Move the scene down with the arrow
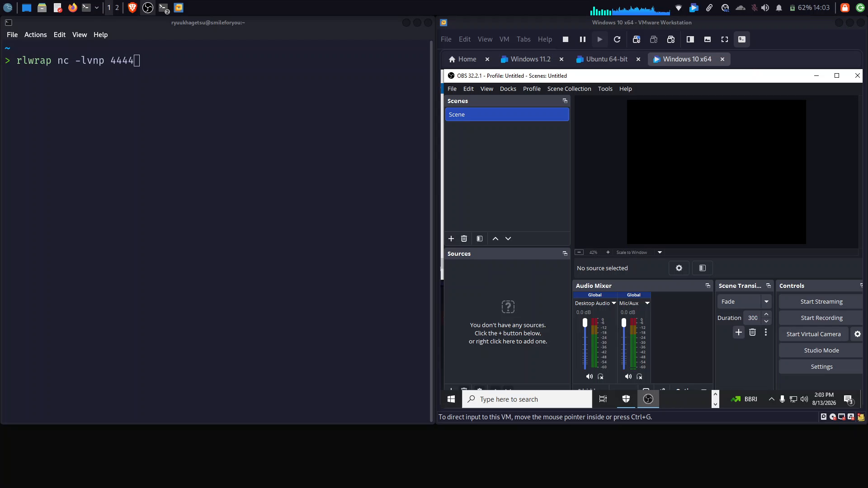This screenshot has width=868, height=488. (x=508, y=239)
